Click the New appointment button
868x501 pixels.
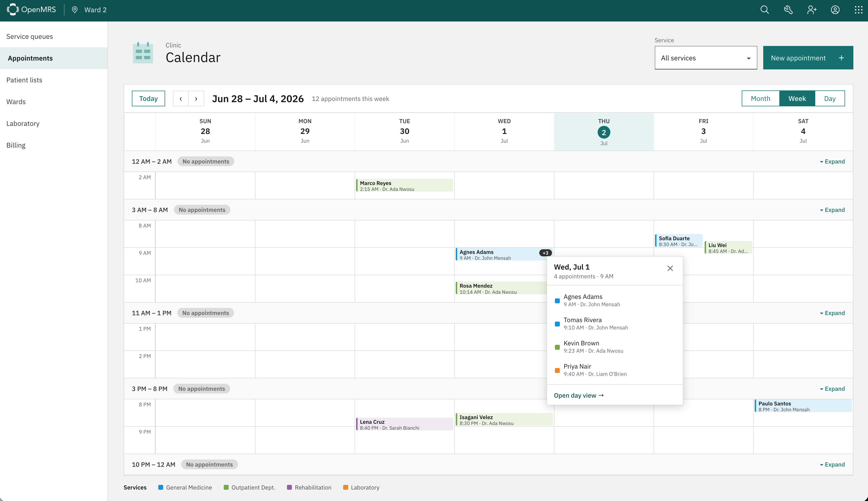808,58
